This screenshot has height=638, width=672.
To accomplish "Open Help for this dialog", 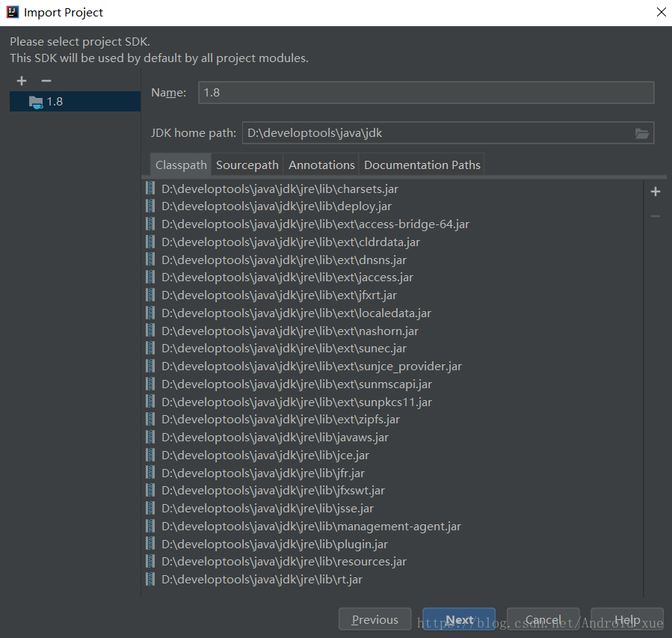I will coord(627,619).
